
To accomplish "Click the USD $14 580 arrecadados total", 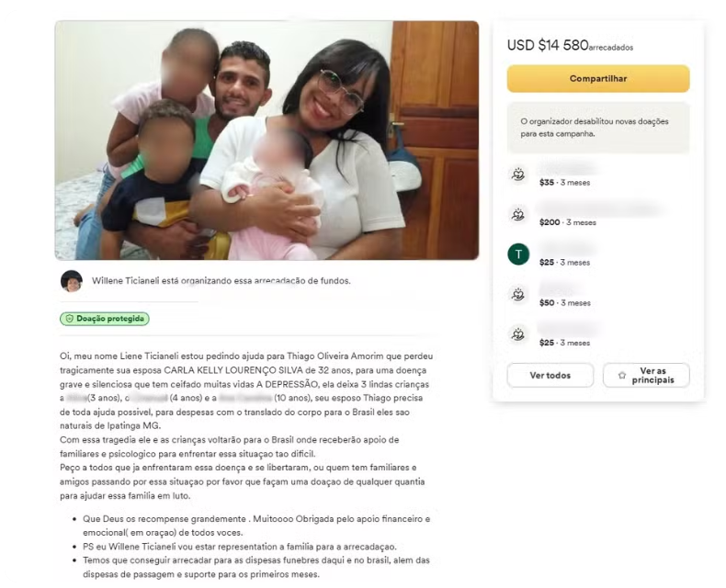I will tap(570, 45).
